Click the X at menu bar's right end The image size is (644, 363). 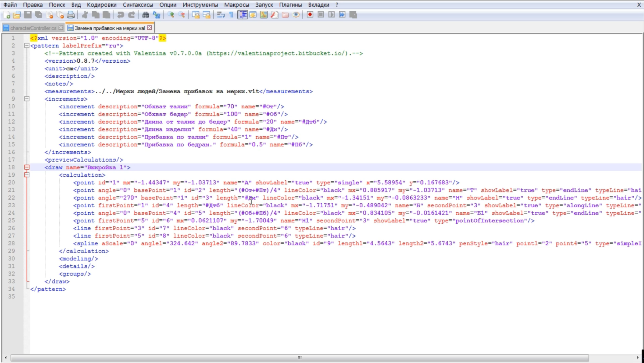click(x=639, y=5)
